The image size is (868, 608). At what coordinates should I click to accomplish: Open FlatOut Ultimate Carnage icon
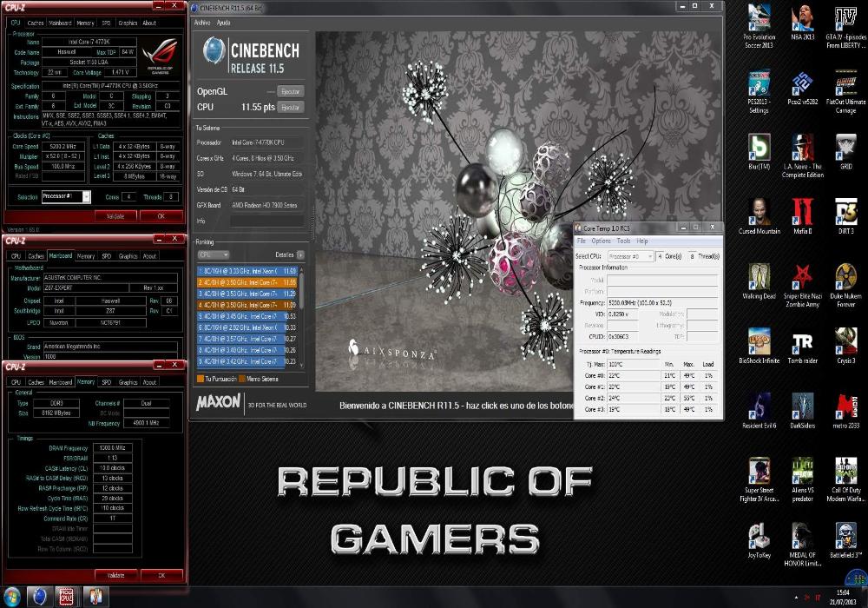tap(845, 92)
